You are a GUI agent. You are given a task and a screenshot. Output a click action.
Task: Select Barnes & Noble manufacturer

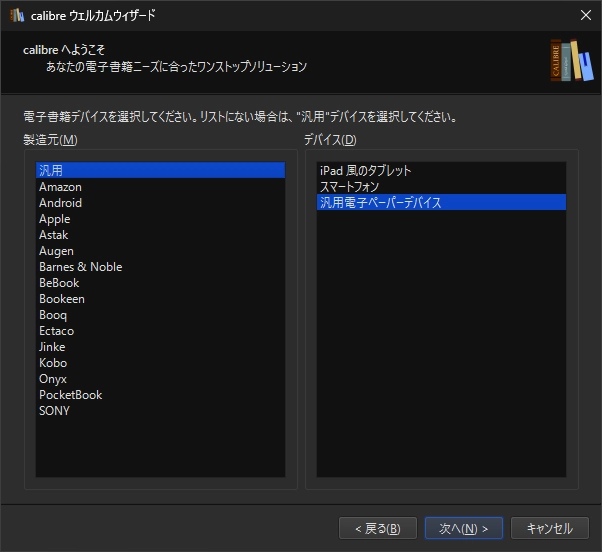pyautogui.click(x=160, y=267)
